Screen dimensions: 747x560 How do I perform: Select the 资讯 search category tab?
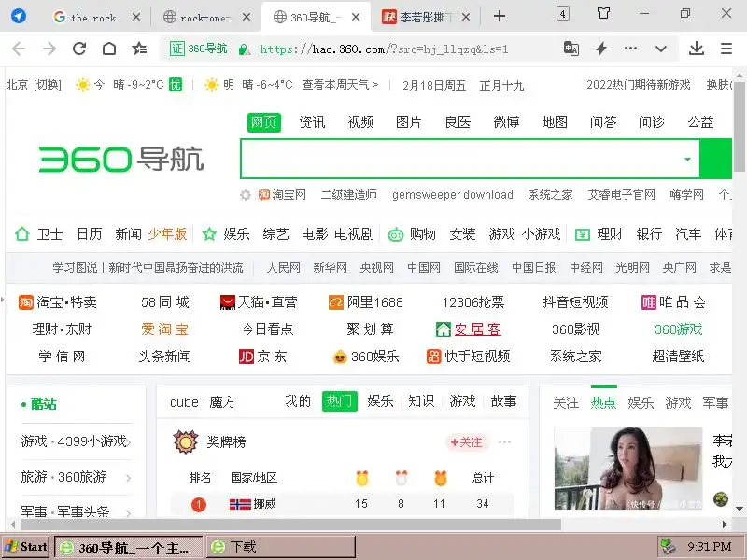coord(312,122)
